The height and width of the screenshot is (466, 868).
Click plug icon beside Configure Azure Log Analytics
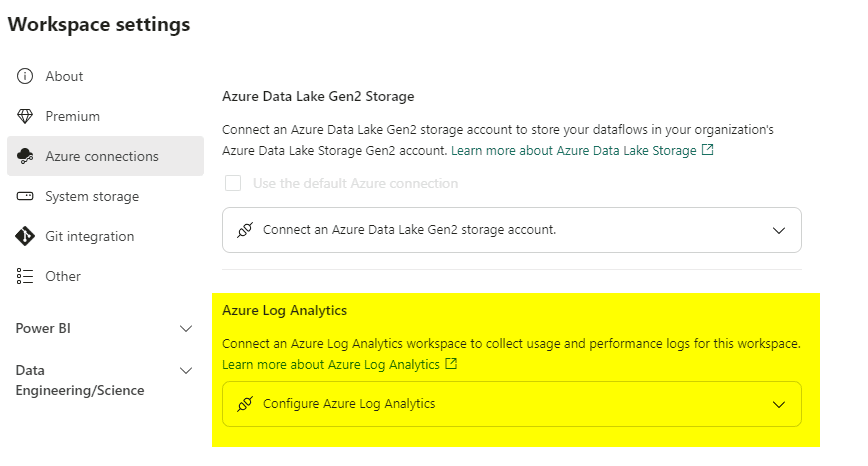click(x=245, y=404)
